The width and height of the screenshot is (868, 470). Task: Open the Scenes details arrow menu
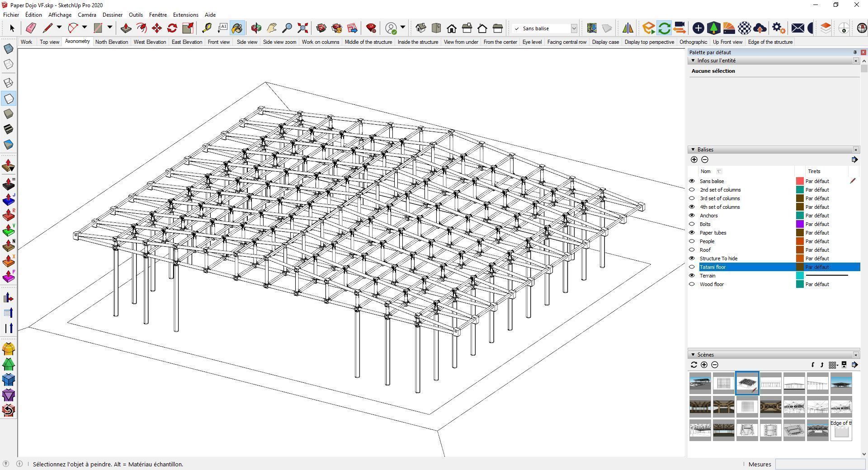pos(854,365)
